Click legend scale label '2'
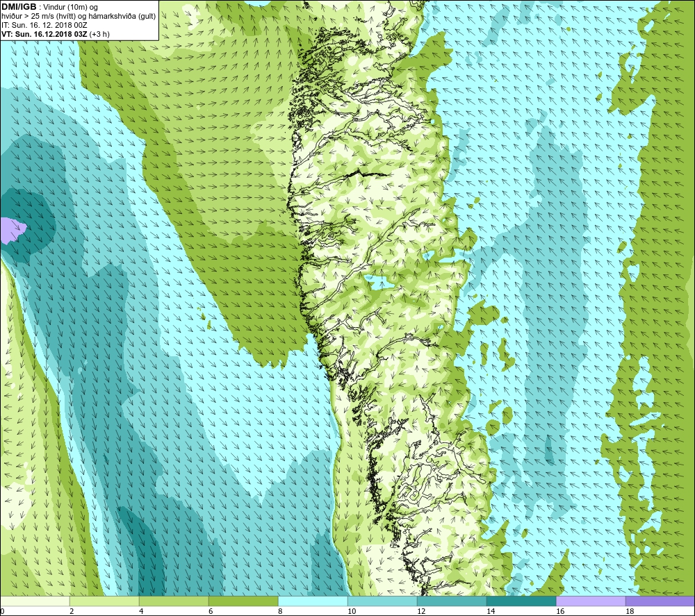This screenshot has height=616, width=695. tap(72, 611)
